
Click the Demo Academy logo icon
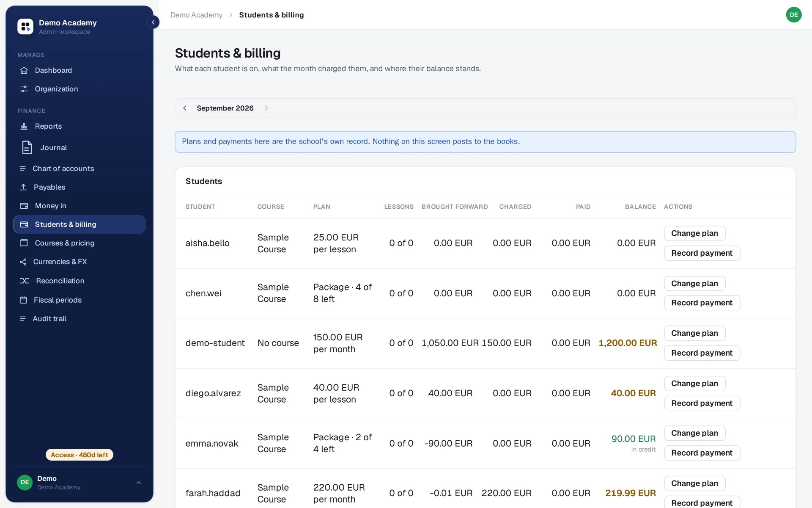(25, 26)
